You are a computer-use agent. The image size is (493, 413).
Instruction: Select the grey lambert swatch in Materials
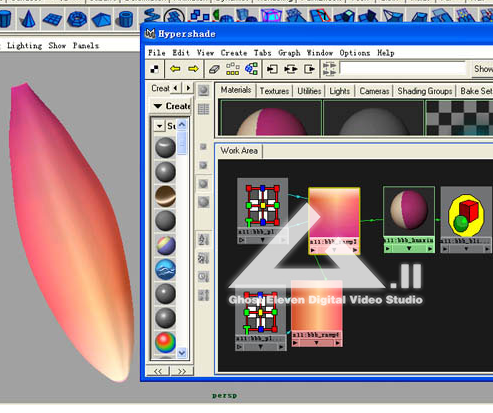(x=373, y=118)
